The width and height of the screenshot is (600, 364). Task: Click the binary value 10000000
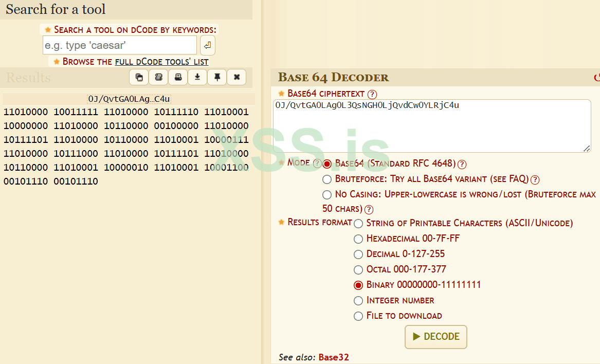26,126
